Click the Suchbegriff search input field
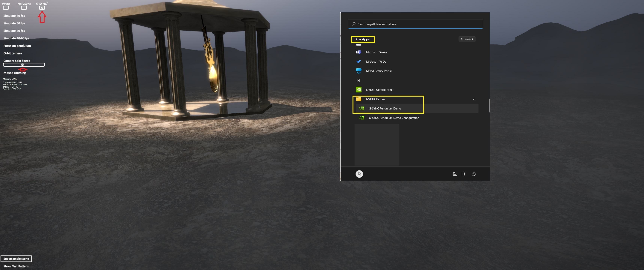 click(415, 24)
